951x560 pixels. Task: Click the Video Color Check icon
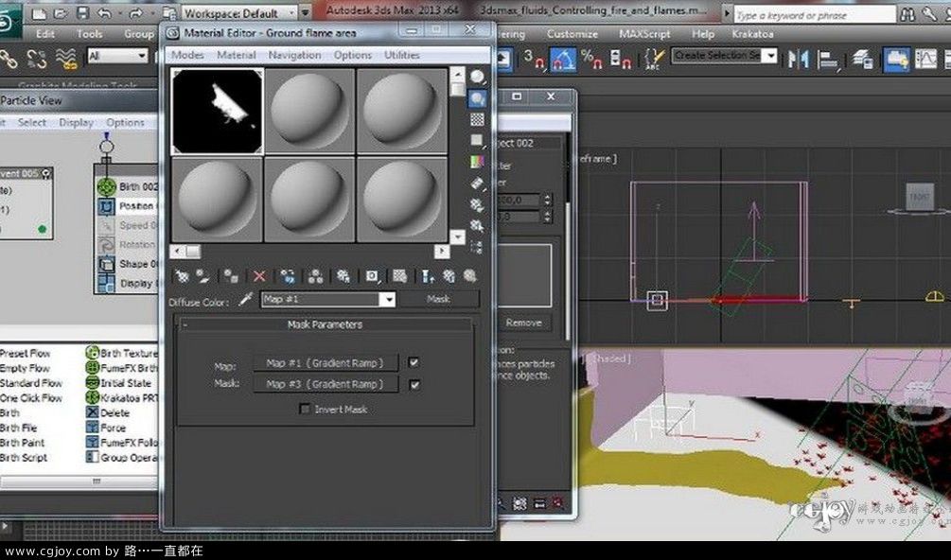point(477,161)
